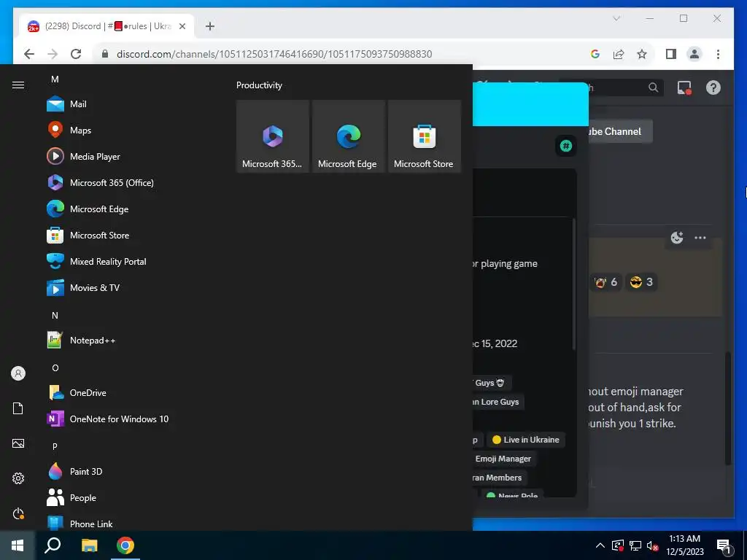Click the emoji reaction showing count 6
747x560 pixels.
pyautogui.click(x=605, y=282)
